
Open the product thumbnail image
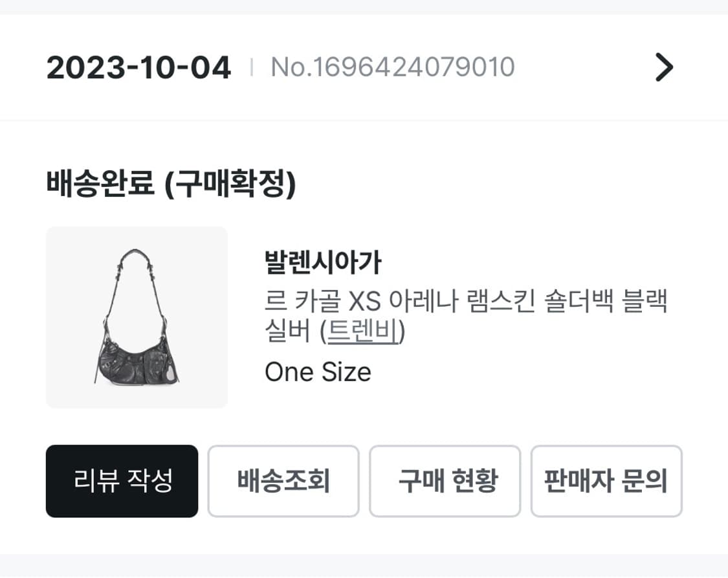click(137, 317)
